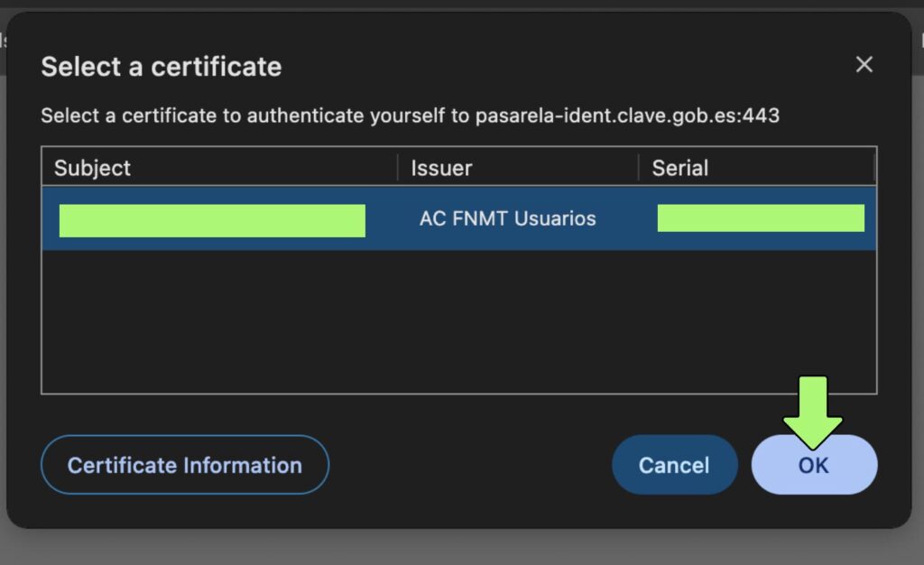Click the "Select a certificate to authenticate" instruction text

(x=253, y=116)
